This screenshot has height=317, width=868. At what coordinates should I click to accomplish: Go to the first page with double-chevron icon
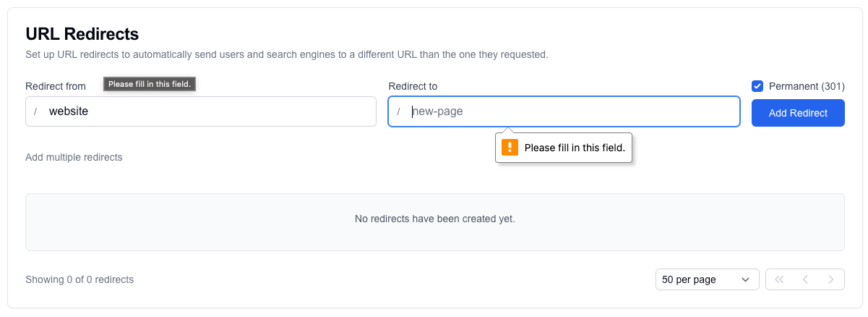[x=779, y=279]
